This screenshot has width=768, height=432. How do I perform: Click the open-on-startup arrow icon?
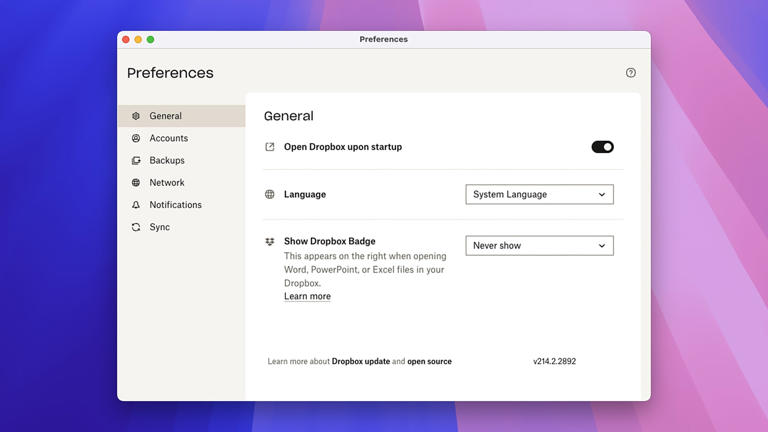pyautogui.click(x=269, y=147)
